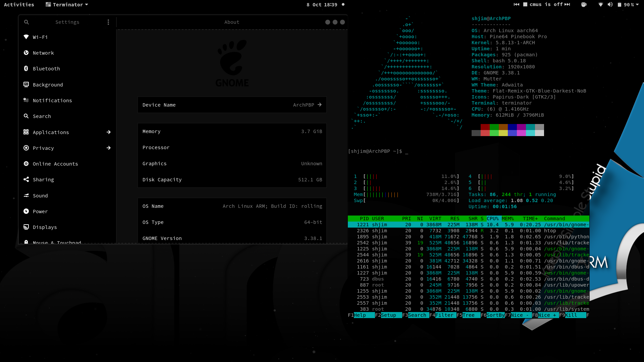Click the Privacy icon in the sidebar

coord(26,148)
